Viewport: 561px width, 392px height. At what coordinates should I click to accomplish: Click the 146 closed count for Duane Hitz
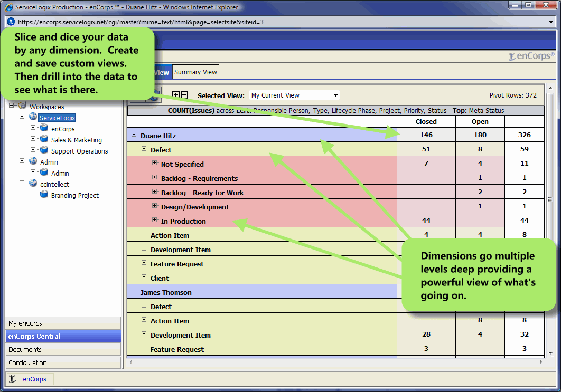click(426, 135)
